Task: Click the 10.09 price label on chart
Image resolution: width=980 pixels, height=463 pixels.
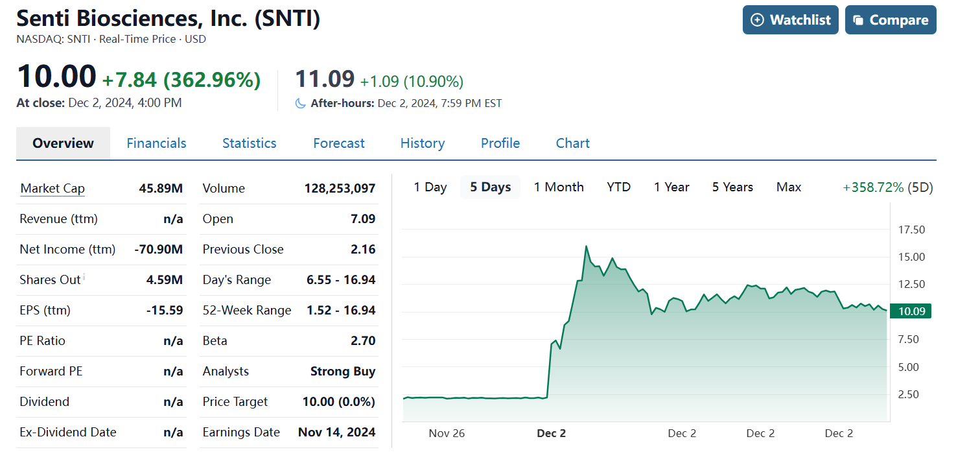Action: coord(911,311)
